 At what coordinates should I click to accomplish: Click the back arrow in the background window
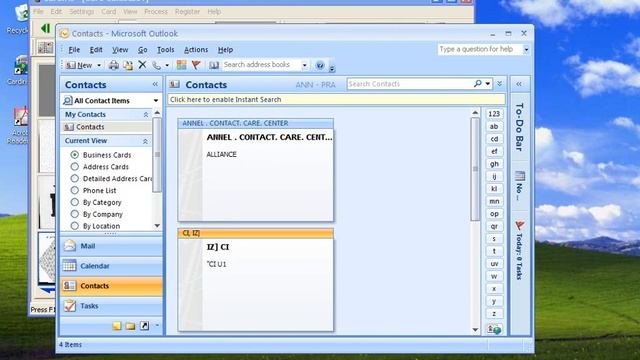click(x=45, y=28)
